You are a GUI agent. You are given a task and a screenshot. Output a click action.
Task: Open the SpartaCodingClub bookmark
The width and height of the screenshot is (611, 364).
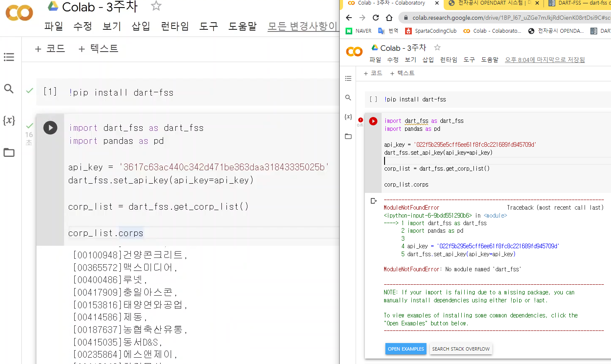coord(431,31)
